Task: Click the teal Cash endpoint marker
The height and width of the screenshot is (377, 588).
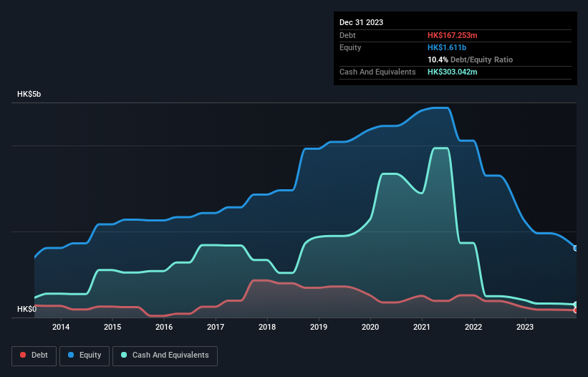Action: 576,304
